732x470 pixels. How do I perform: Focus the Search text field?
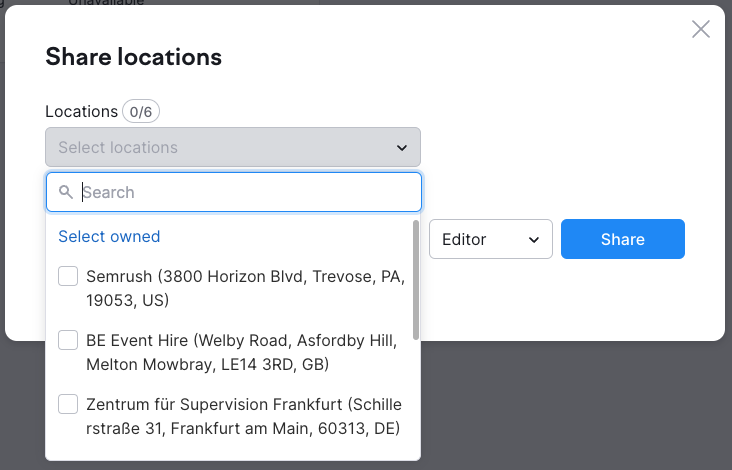(x=245, y=192)
